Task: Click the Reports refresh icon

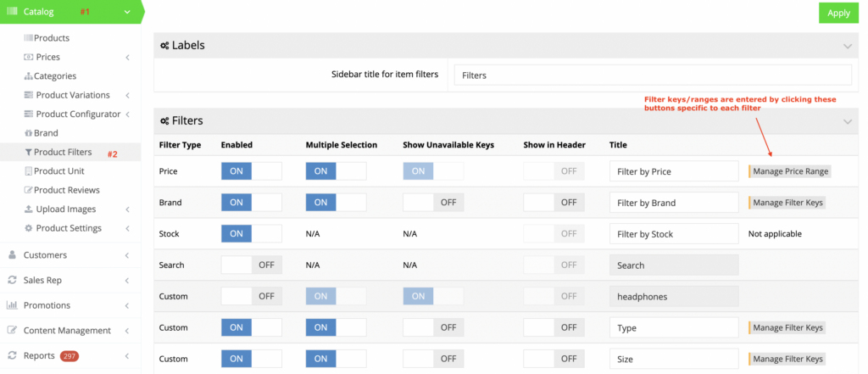Action: [13, 356]
